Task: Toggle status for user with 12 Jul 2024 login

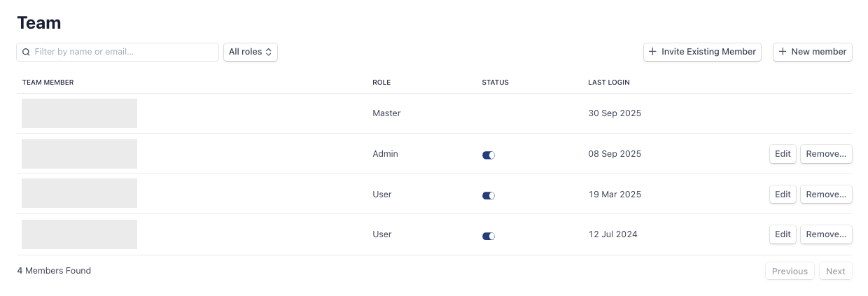Action: point(489,237)
